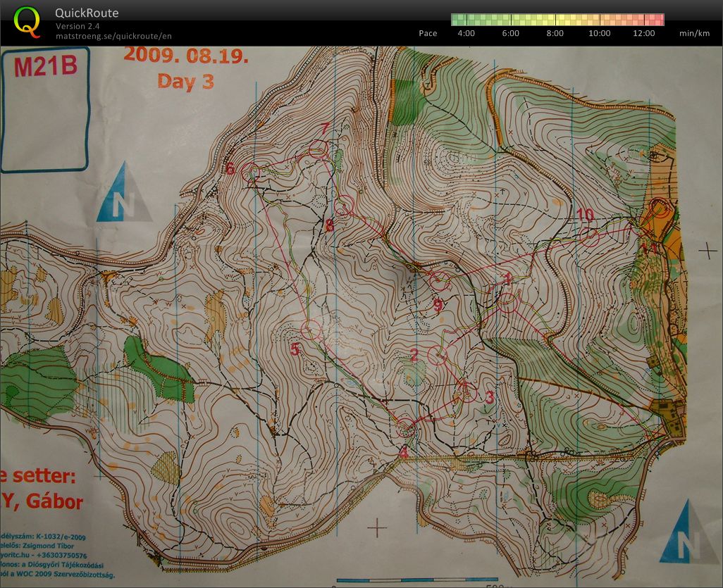Select control circle 7 on the map
The height and width of the screenshot is (588, 723).
(x=319, y=149)
